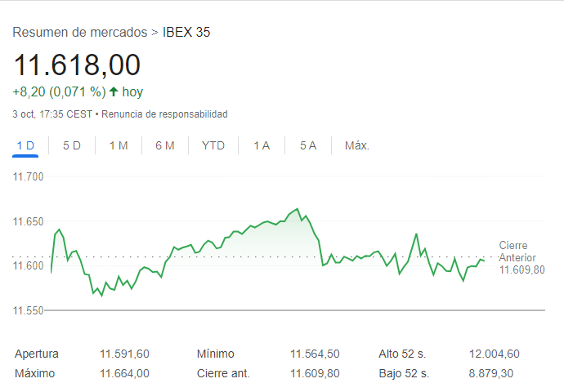Select the YTD chart tab
This screenshot has width=564, height=392.
(213, 145)
